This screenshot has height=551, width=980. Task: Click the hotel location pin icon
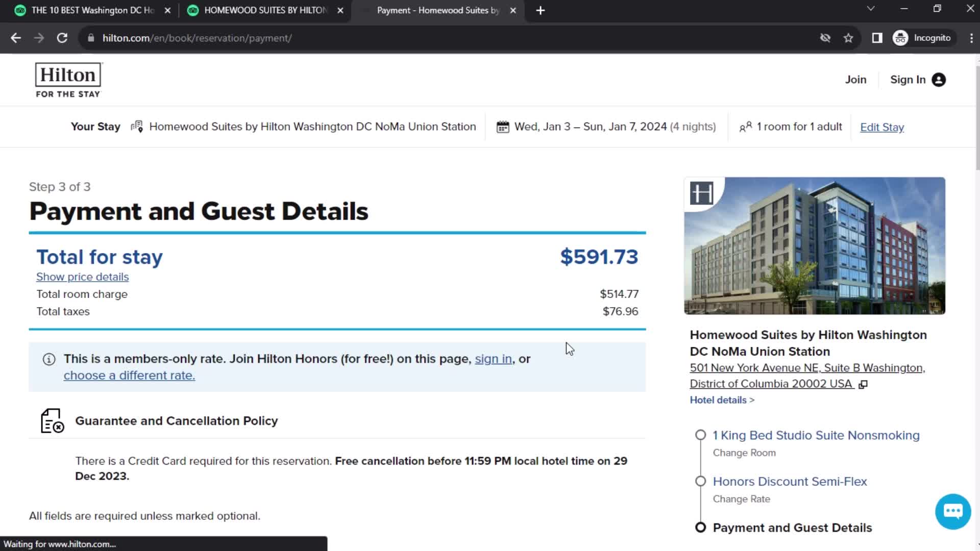pos(137,127)
